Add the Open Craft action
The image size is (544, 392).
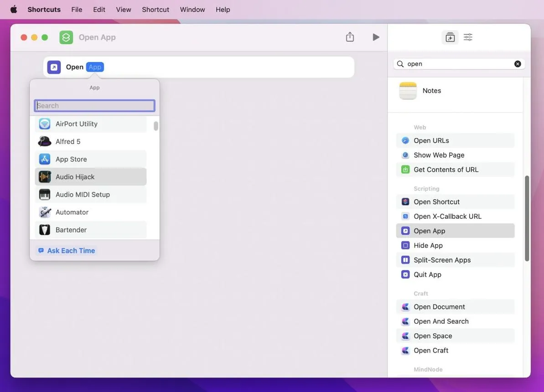tap(455, 351)
